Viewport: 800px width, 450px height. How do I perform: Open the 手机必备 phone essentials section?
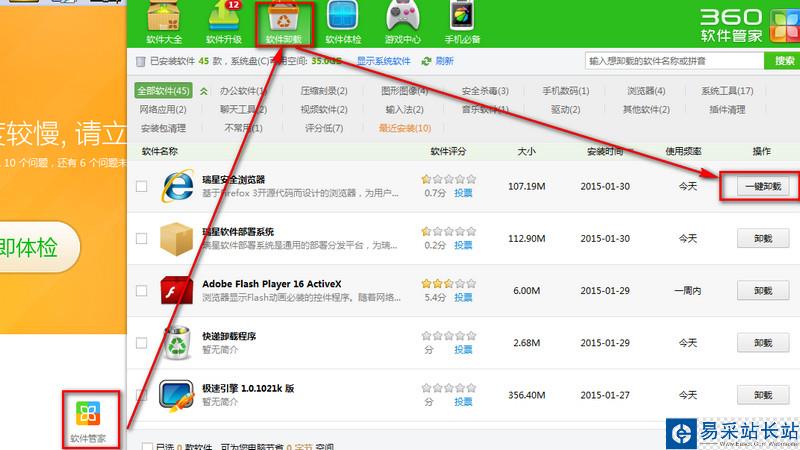pos(462,22)
